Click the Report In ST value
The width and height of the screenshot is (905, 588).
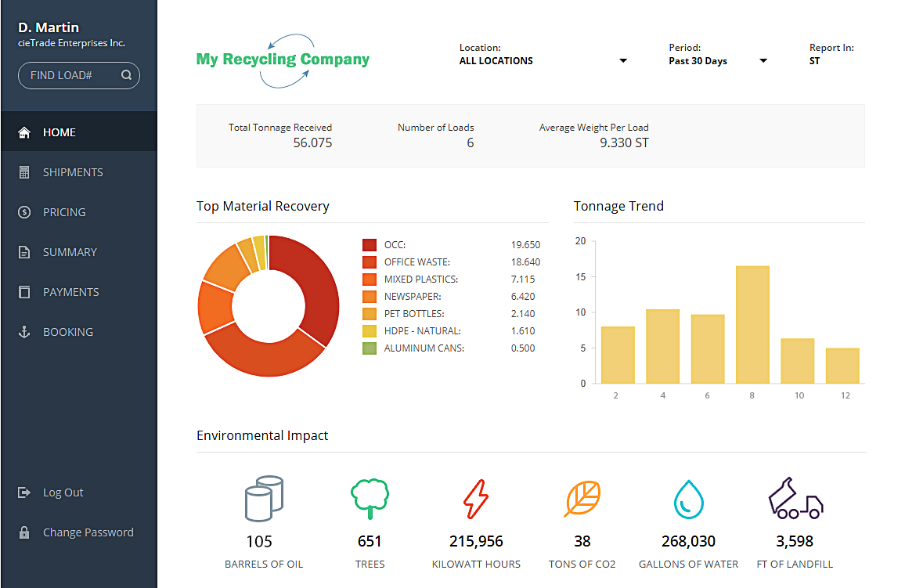click(814, 60)
